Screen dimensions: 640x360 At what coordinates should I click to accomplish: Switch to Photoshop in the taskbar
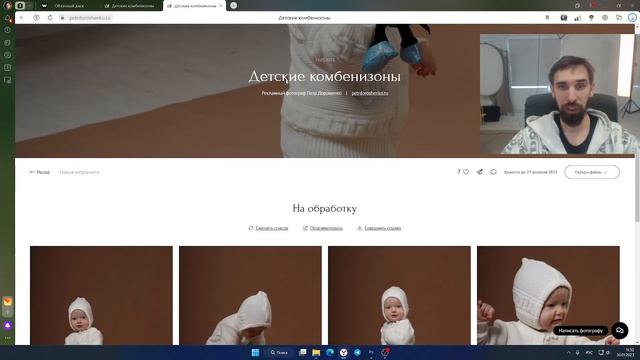[x=371, y=352]
